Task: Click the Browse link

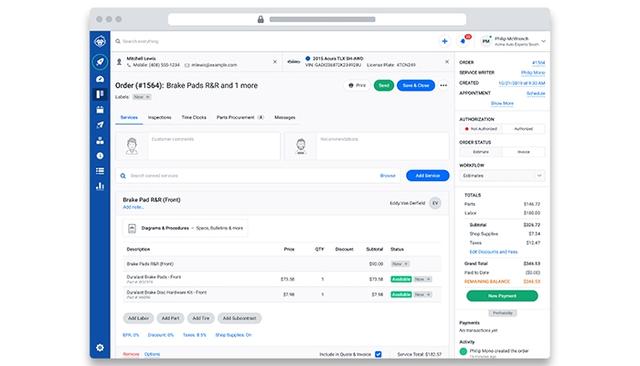Action: tap(388, 176)
